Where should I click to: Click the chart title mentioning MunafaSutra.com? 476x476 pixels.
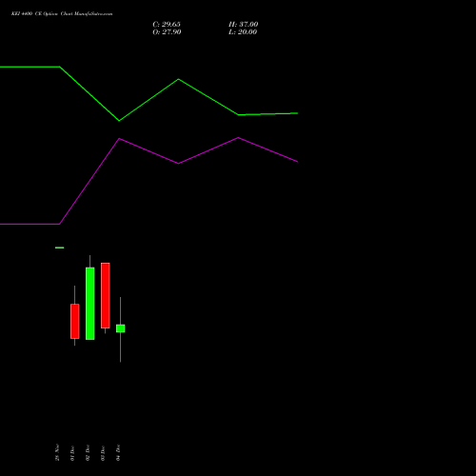[x=62, y=14]
